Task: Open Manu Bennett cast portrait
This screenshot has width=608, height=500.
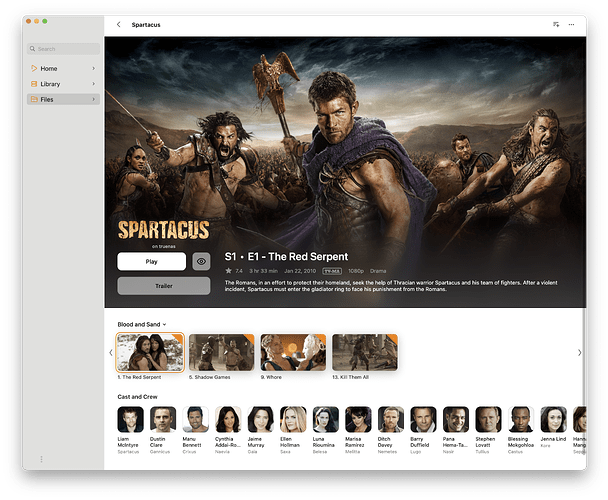Action: tap(195, 419)
